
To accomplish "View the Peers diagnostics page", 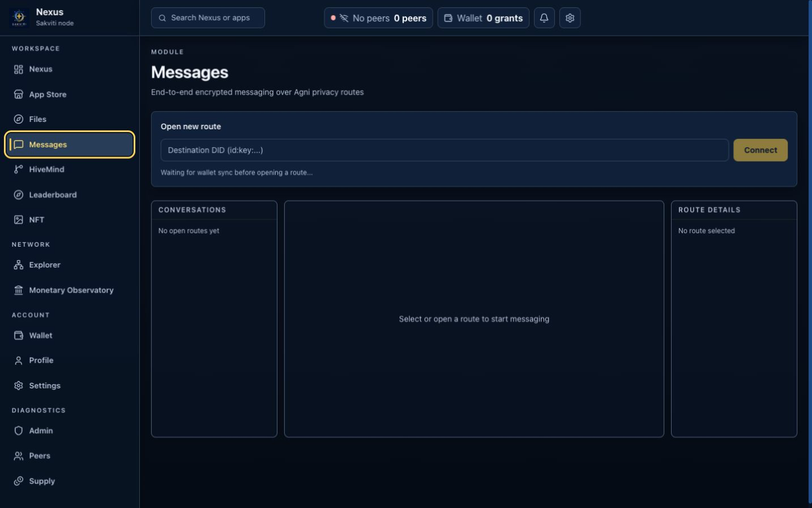I will click(x=69, y=456).
